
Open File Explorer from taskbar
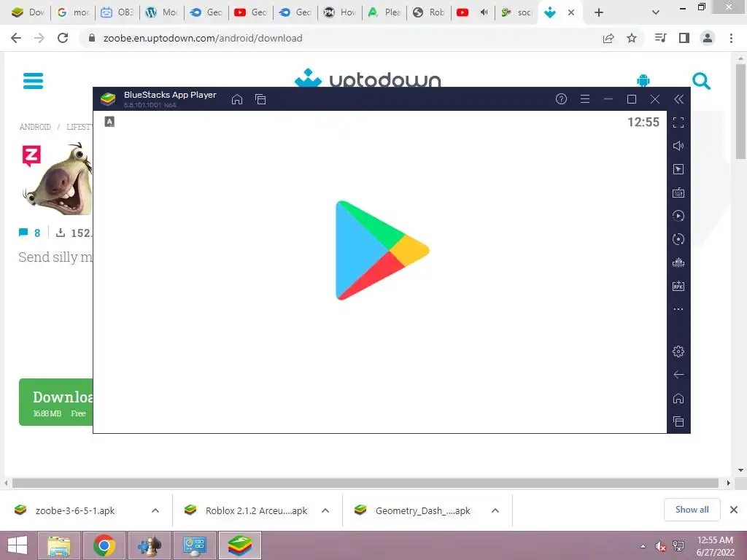tap(59, 545)
